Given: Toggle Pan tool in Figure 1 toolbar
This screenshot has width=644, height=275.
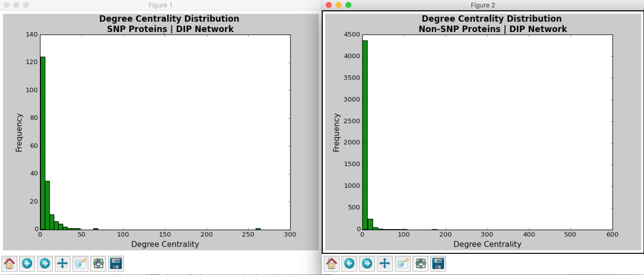Looking at the screenshot, I should pyautogui.click(x=62, y=263).
